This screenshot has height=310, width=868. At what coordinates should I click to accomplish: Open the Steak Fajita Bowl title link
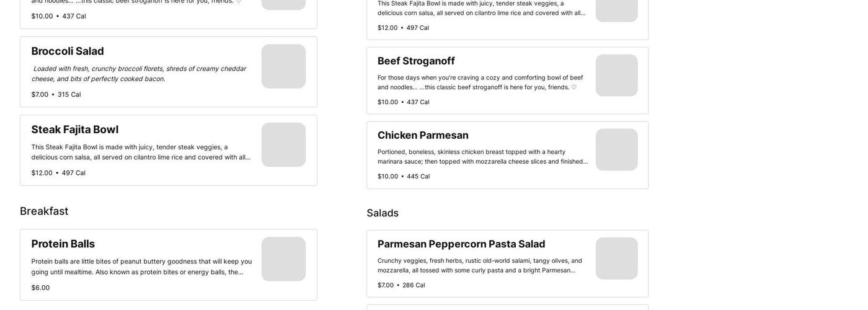point(75,130)
